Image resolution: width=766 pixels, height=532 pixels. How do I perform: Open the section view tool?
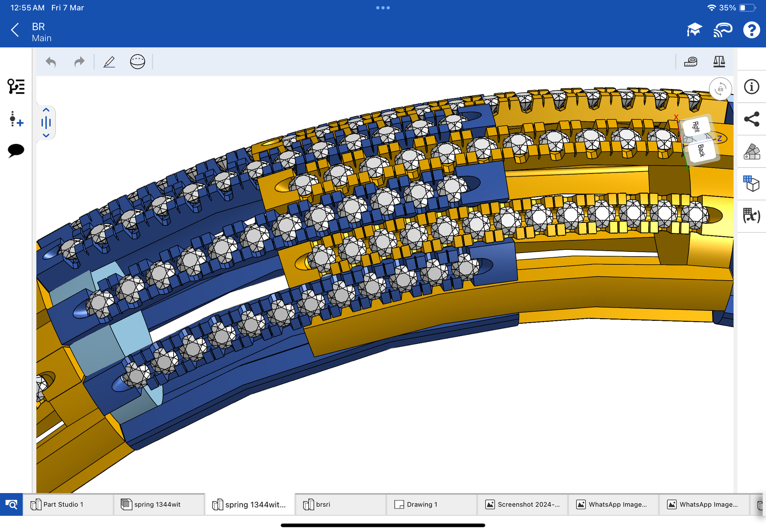point(137,62)
